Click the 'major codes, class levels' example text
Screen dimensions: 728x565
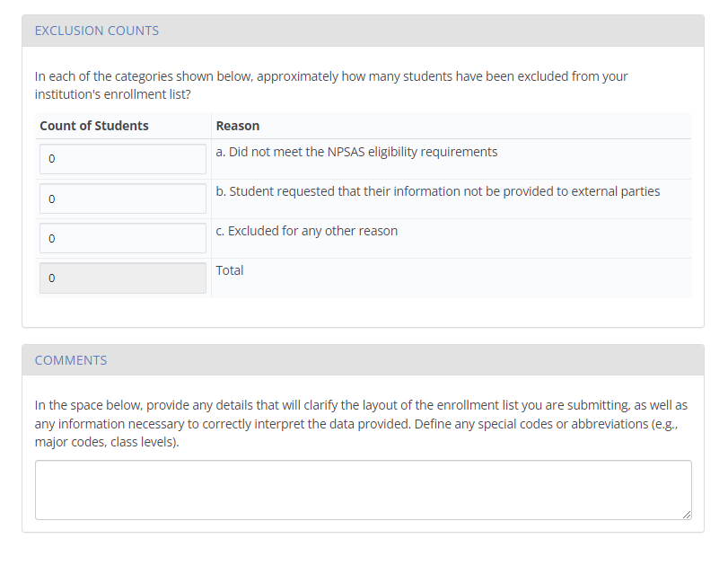[106, 442]
